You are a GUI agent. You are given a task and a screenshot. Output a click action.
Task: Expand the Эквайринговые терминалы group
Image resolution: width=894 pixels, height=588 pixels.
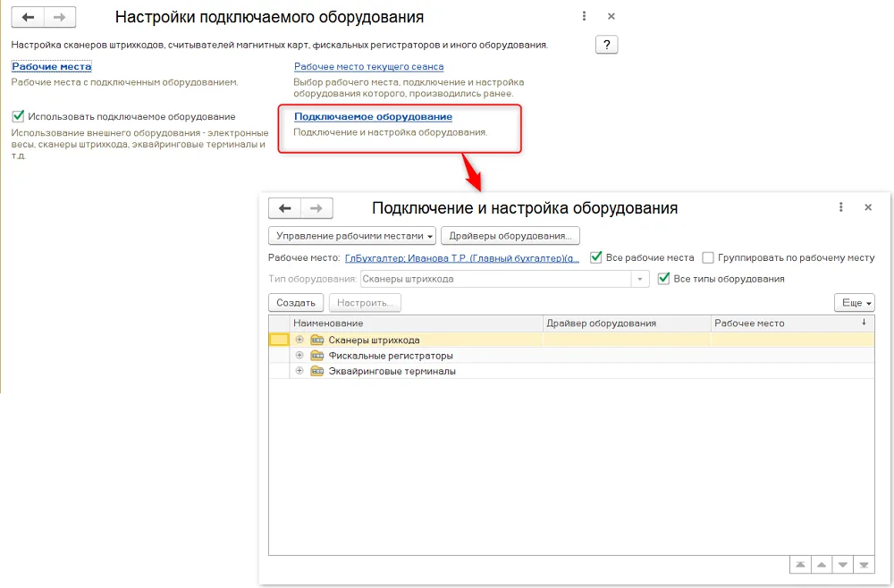pyautogui.click(x=299, y=371)
